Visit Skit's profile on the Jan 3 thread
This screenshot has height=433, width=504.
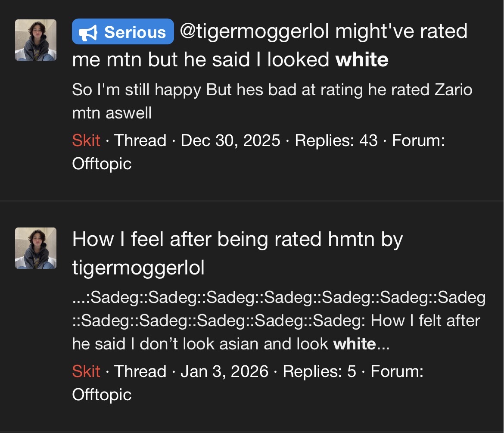click(86, 371)
